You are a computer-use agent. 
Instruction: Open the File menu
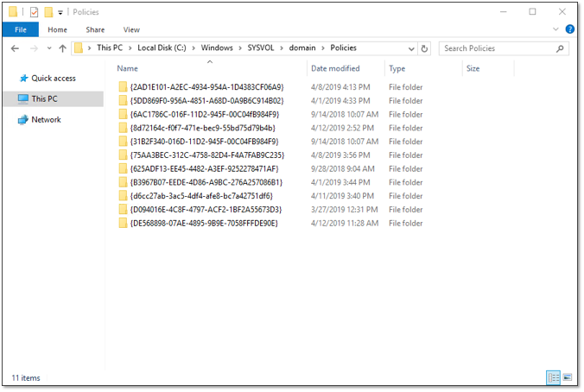tap(20, 29)
